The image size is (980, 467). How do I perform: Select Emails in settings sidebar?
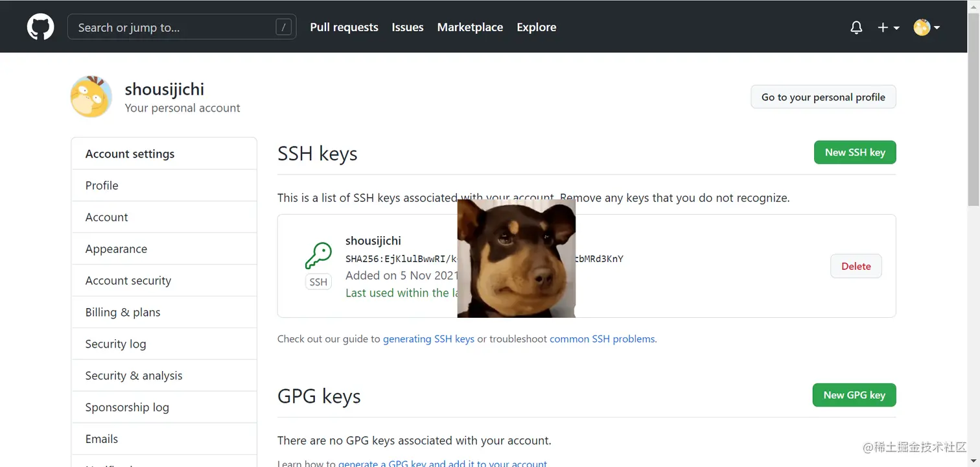(x=164, y=439)
